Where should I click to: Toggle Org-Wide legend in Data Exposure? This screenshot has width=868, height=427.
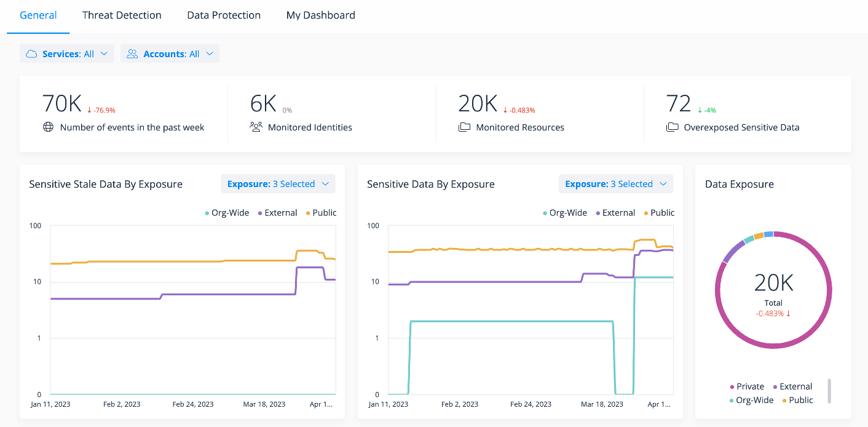(x=752, y=400)
